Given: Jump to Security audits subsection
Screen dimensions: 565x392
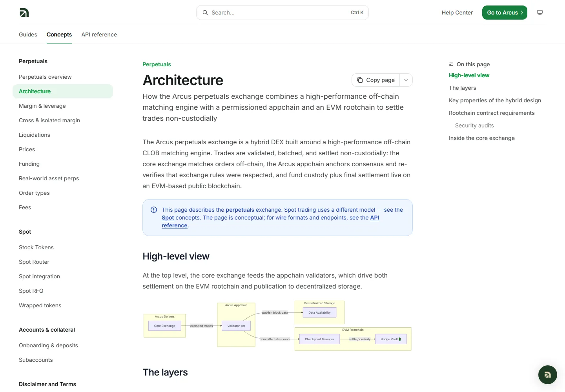Looking at the screenshot, I should (x=474, y=125).
